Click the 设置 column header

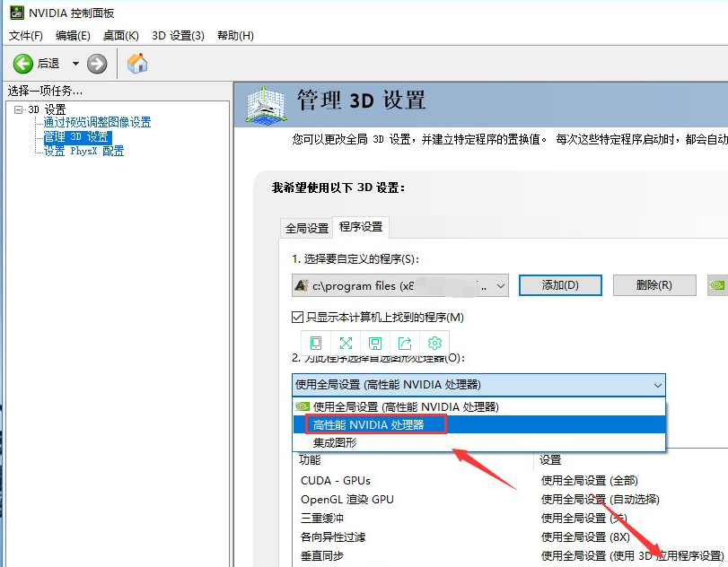(550, 460)
